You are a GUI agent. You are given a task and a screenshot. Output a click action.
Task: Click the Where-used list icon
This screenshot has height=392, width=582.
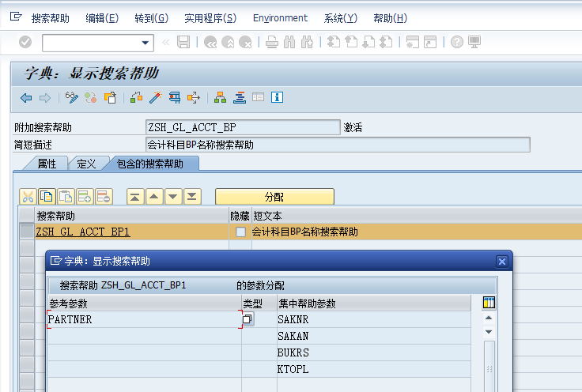pyautogui.click(x=175, y=98)
